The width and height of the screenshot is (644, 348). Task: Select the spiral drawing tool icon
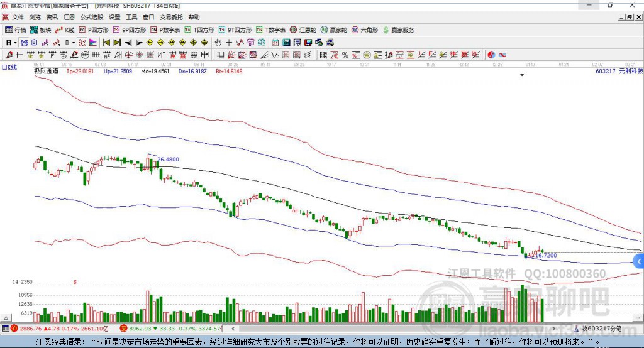pyautogui.click(x=64, y=55)
